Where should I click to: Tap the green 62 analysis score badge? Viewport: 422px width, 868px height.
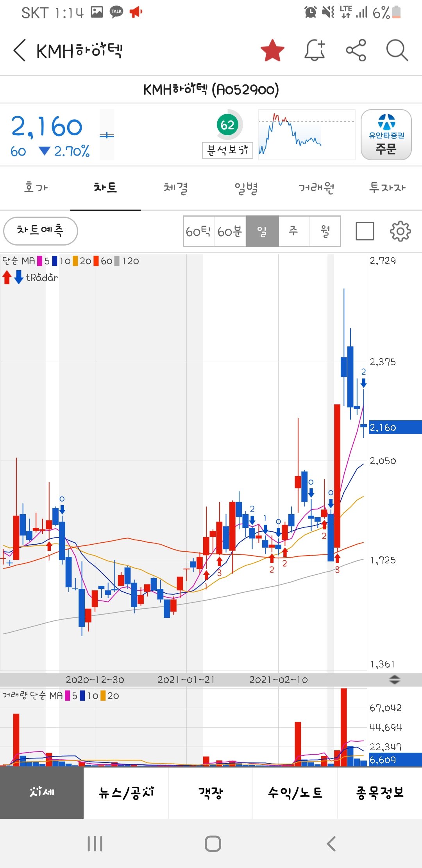tap(227, 125)
